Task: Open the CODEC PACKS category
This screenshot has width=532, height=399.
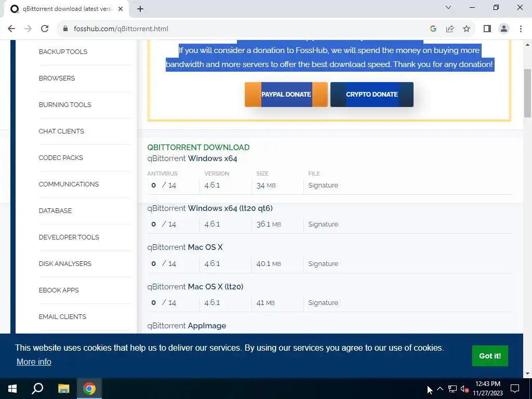Action: click(61, 157)
